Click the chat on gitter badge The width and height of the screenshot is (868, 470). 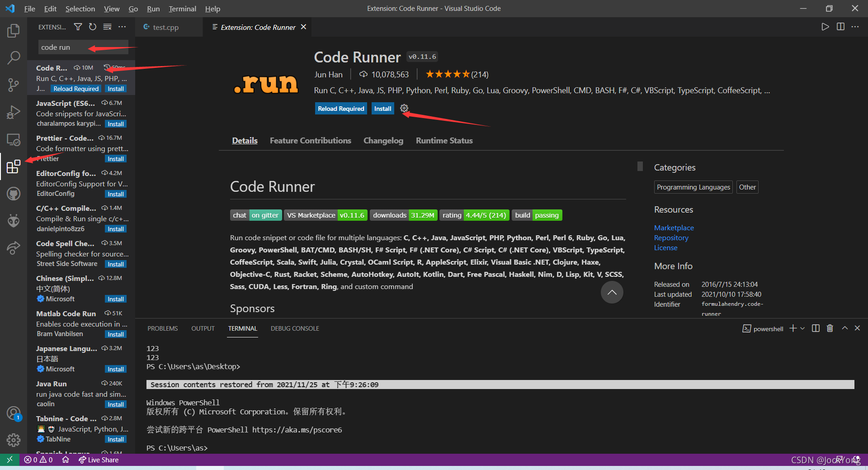(x=256, y=215)
